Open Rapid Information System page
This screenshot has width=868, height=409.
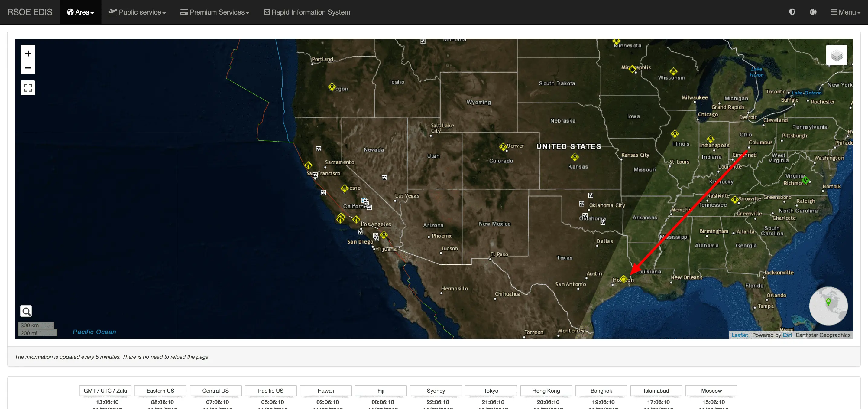[307, 12]
